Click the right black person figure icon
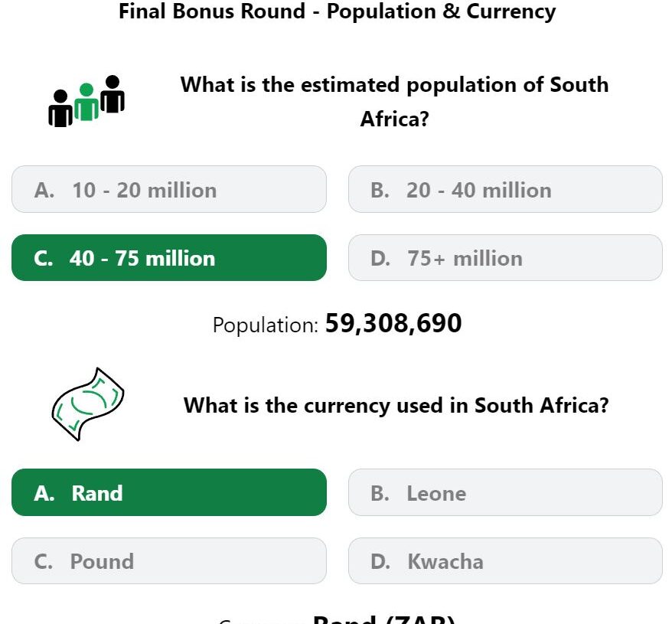 pyautogui.click(x=113, y=94)
